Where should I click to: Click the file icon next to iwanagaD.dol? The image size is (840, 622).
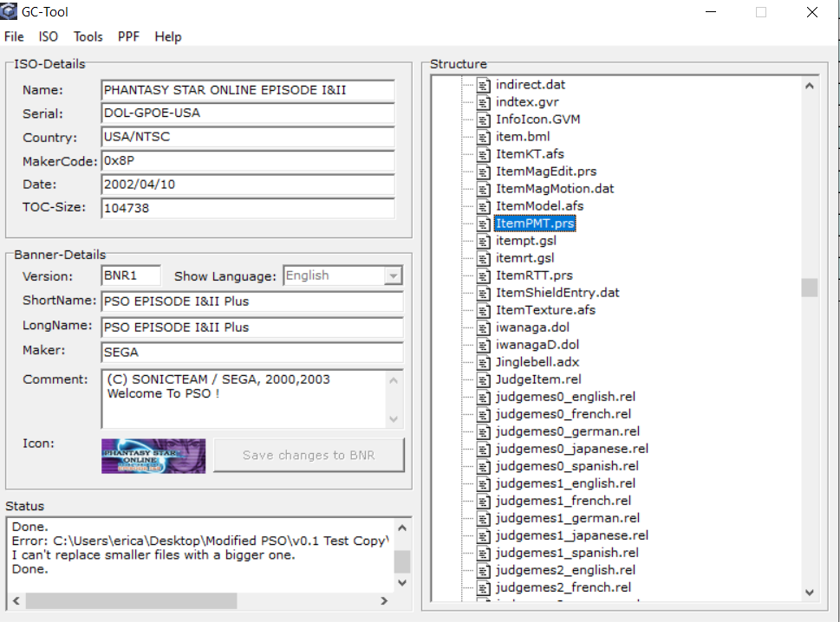click(x=483, y=346)
